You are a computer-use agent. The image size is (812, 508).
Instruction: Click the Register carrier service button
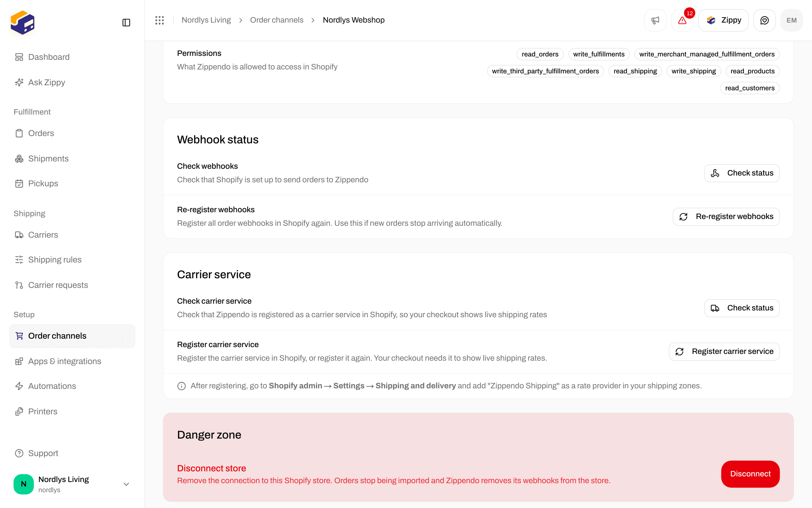(724, 351)
